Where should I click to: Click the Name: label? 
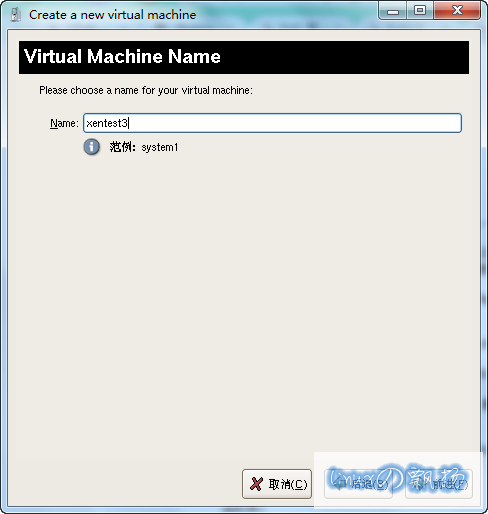pos(64,123)
